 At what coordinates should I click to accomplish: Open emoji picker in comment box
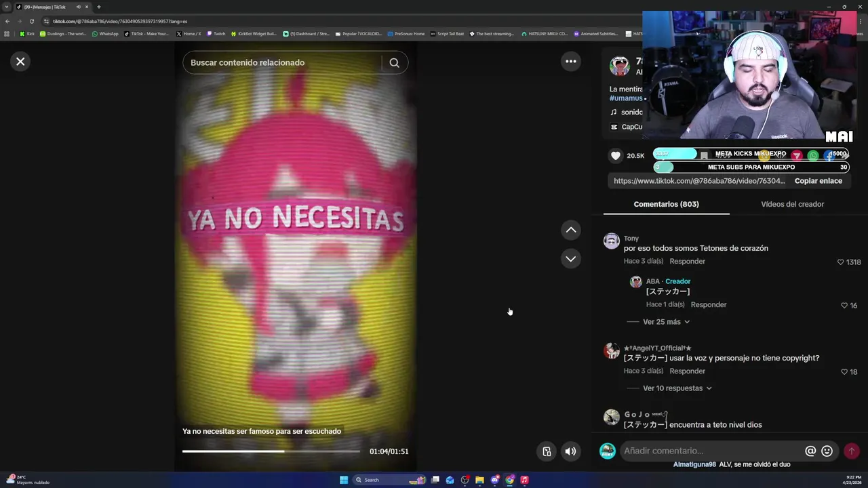(827, 451)
